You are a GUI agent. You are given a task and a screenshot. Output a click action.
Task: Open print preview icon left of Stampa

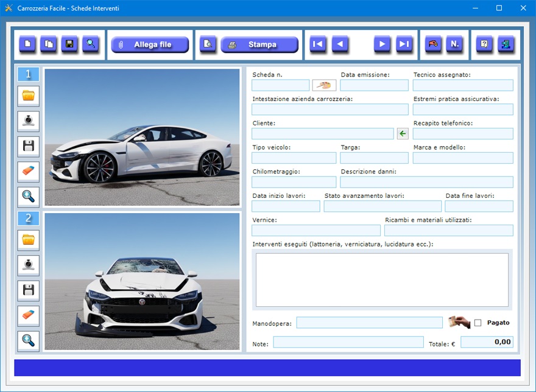[208, 44]
